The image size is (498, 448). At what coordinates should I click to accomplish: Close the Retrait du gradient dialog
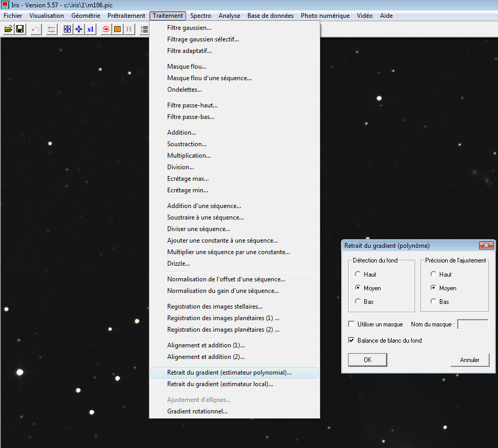tap(486, 245)
